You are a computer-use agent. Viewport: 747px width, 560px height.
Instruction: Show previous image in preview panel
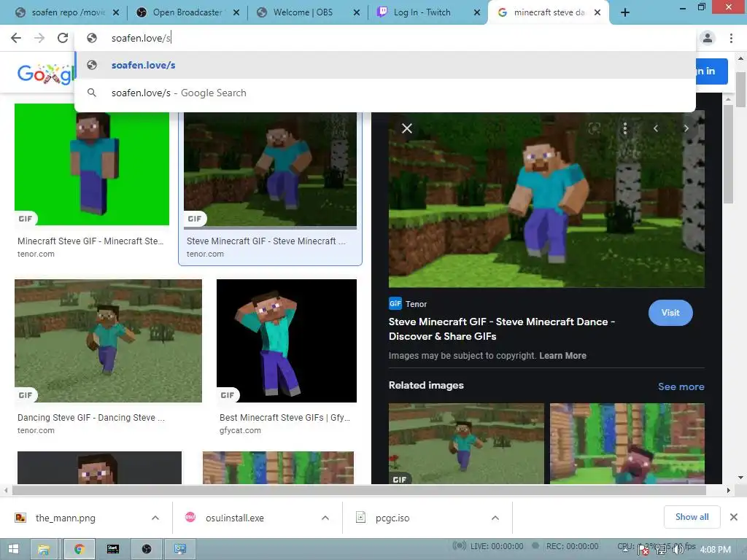656,128
